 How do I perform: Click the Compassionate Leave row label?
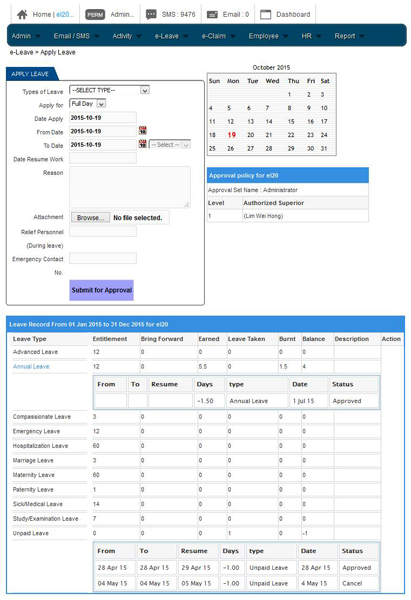coord(42,417)
